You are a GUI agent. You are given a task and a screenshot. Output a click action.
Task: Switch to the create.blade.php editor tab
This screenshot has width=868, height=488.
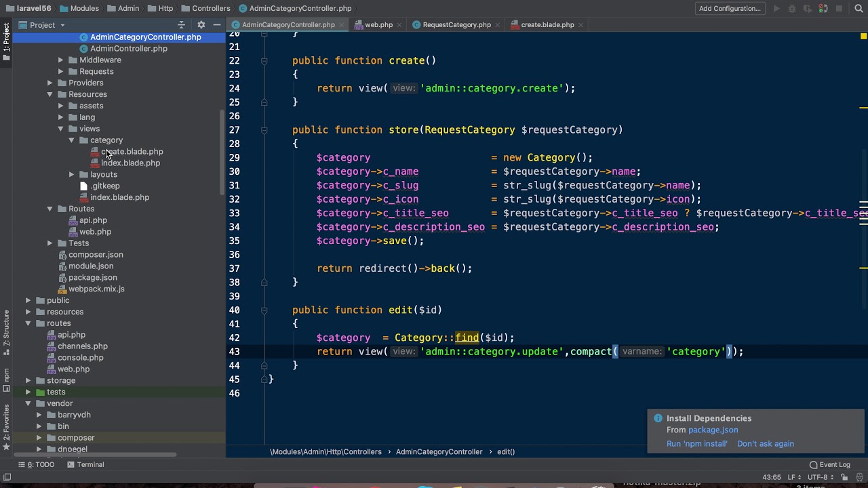547,24
